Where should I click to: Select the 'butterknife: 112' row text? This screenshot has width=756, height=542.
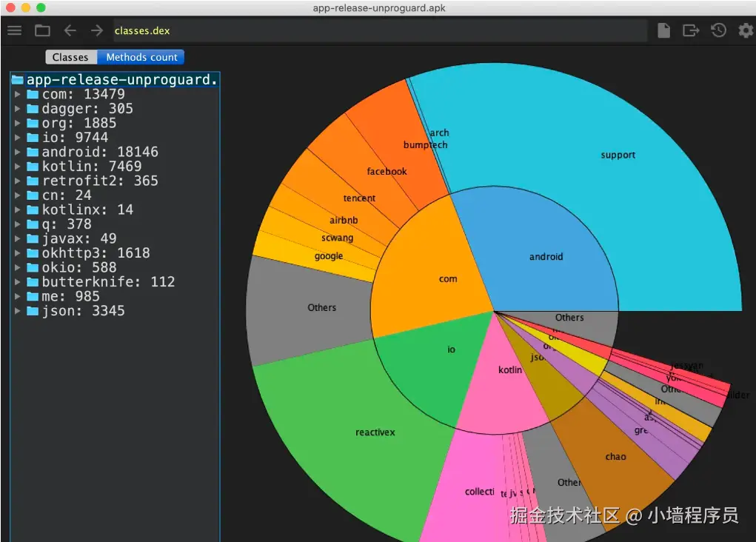109,282
